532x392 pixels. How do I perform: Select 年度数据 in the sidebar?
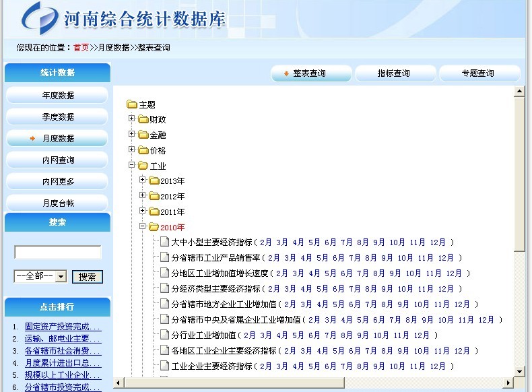[57, 95]
